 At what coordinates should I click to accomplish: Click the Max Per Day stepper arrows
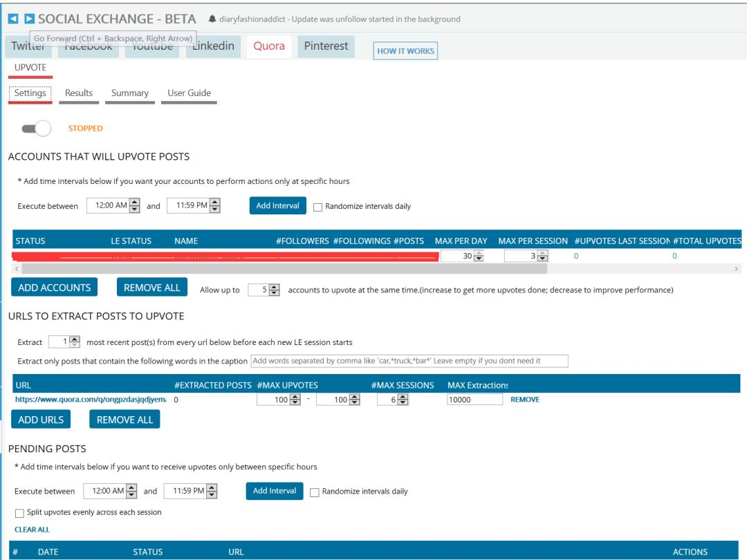(479, 256)
